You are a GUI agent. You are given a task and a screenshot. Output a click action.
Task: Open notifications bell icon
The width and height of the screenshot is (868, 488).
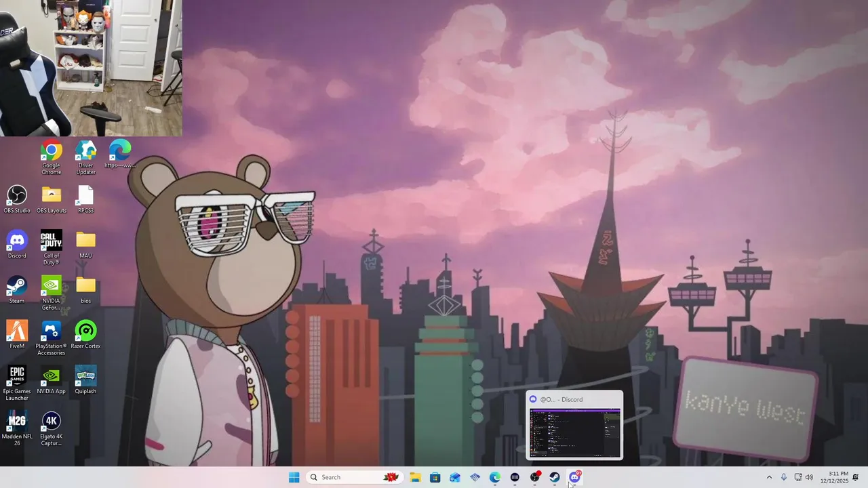click(x=856, y=477)
